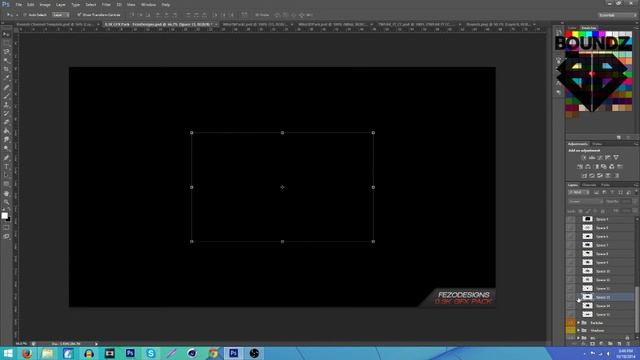Screen dimensions: 640x360
Task: Show the Space 10 layer
Action: click(x=571, y=271)
